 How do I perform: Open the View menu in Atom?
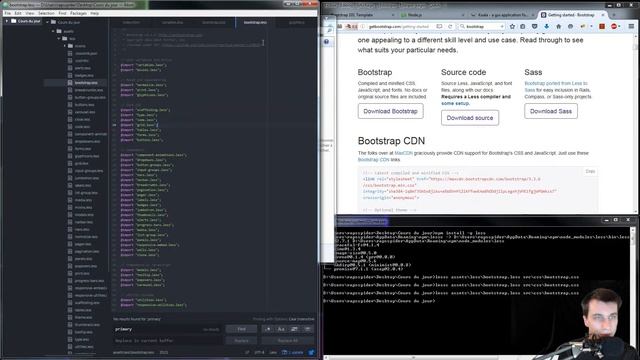30,13
